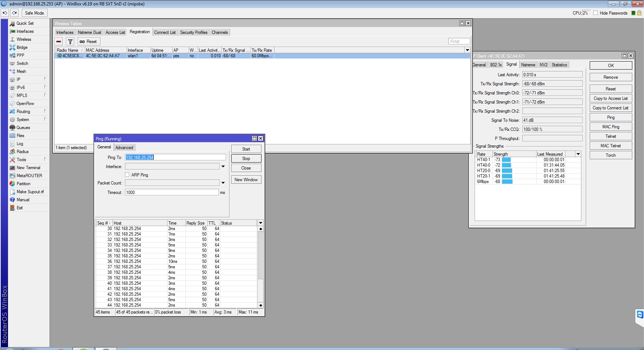Click the filter funnel icon in Wireless Tables

pos(70,42)
